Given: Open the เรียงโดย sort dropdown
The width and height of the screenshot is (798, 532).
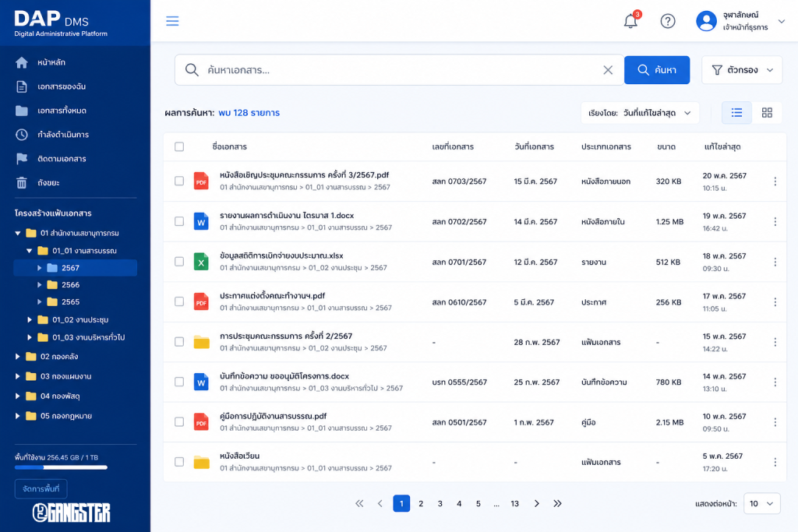Looking at the screenshot, I should [640, 113].
